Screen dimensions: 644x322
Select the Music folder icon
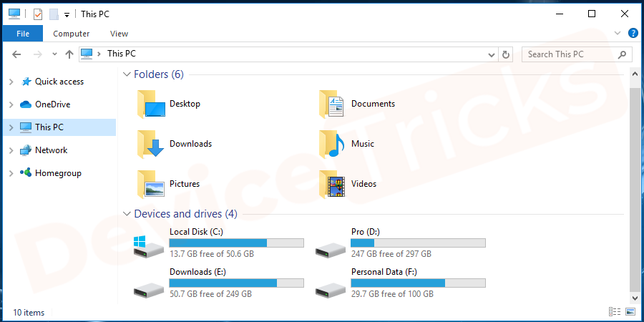tap(332, 144)
